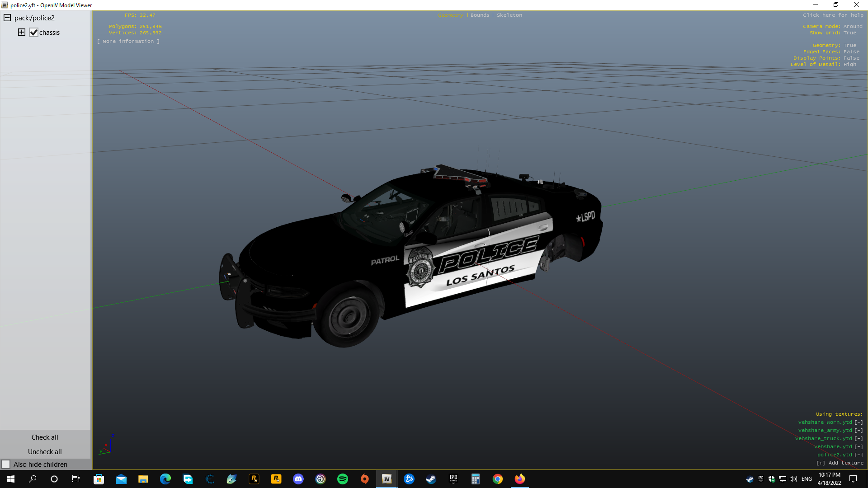Switch to the Bounds view tab
The width and height of the screenshot is (868, 488).
[480, 15]
